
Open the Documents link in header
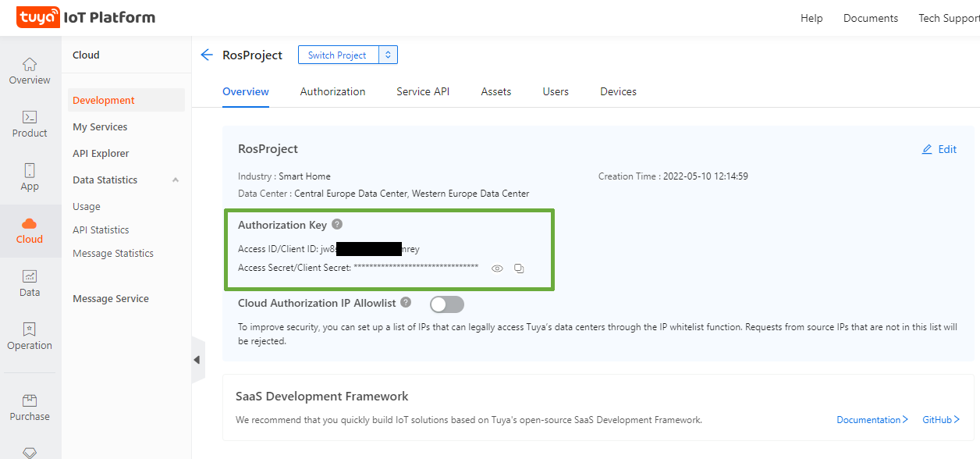pyautogui.click(x=871, y=18)
